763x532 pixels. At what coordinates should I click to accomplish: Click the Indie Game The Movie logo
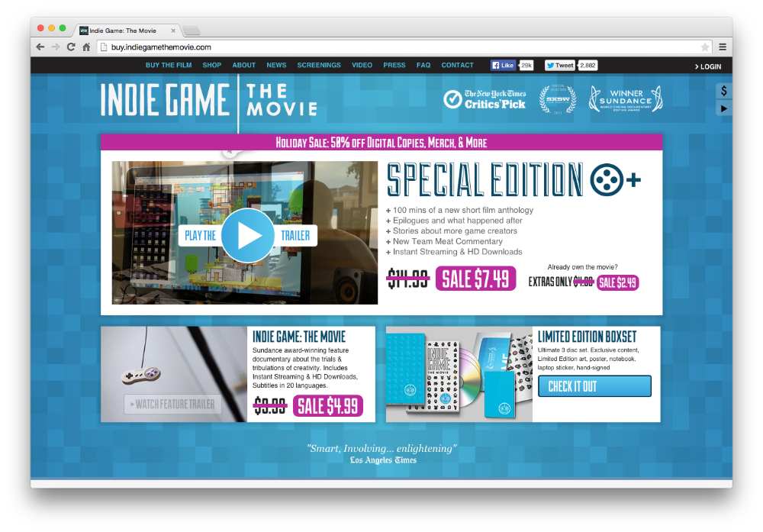(x=209, y=100)
